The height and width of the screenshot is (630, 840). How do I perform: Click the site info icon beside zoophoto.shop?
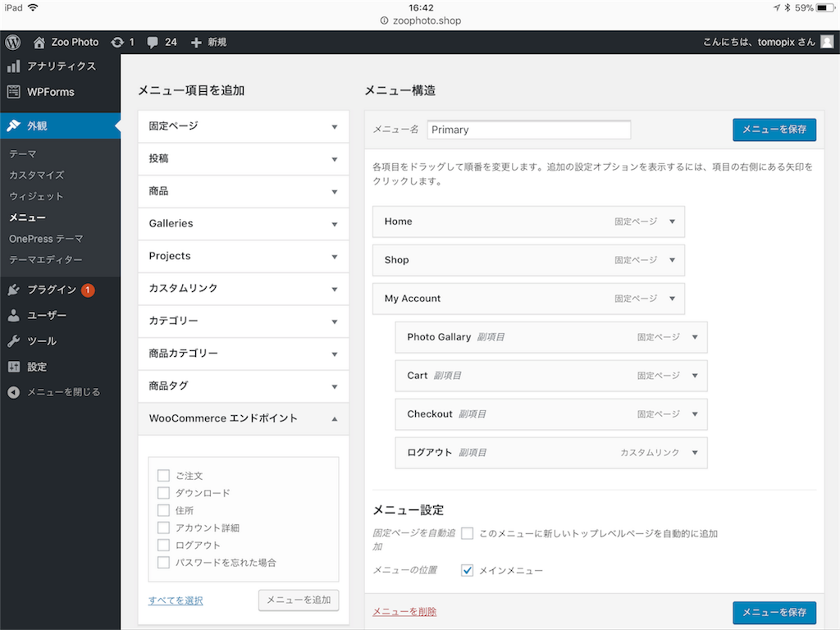coord(384,21)
